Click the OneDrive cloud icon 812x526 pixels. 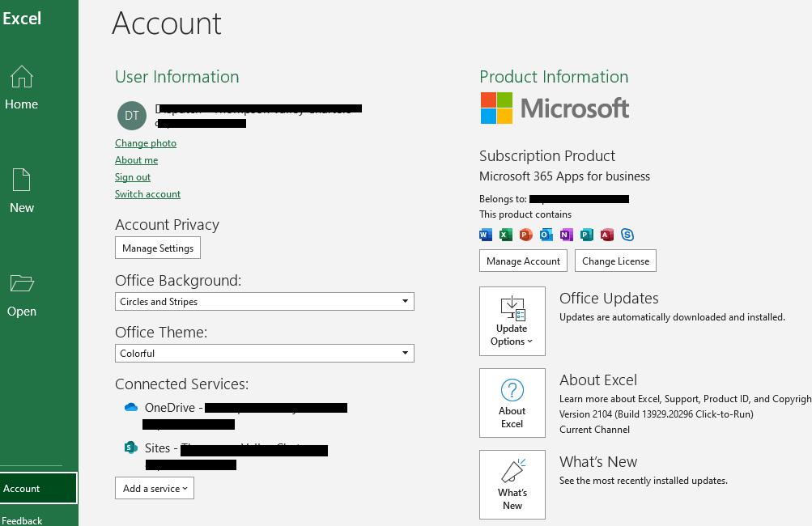tap(131, 407)
